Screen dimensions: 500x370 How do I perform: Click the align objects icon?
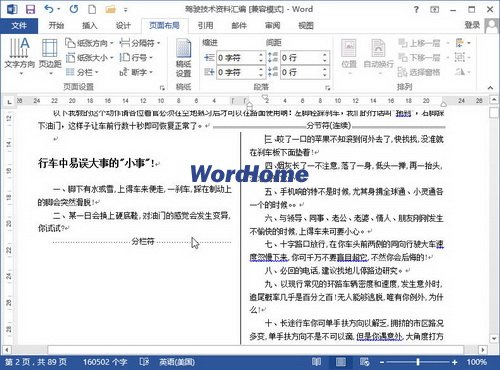click(x=460, y=43)
